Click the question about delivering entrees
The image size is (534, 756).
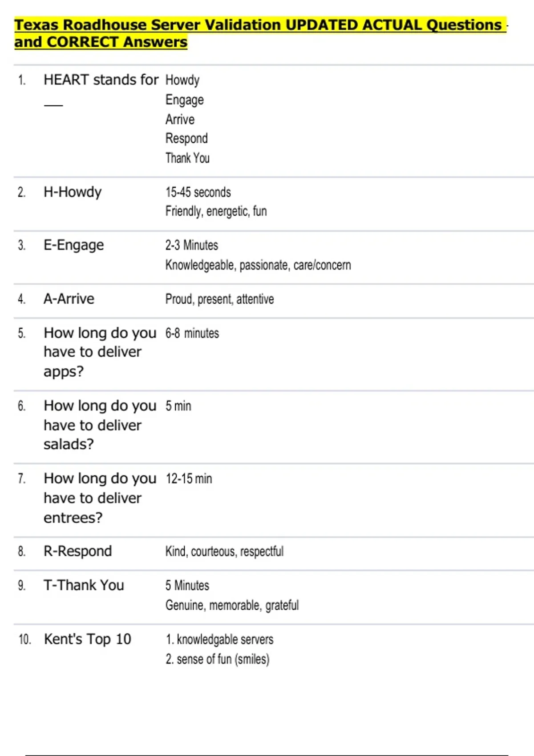tap(100, 498)
